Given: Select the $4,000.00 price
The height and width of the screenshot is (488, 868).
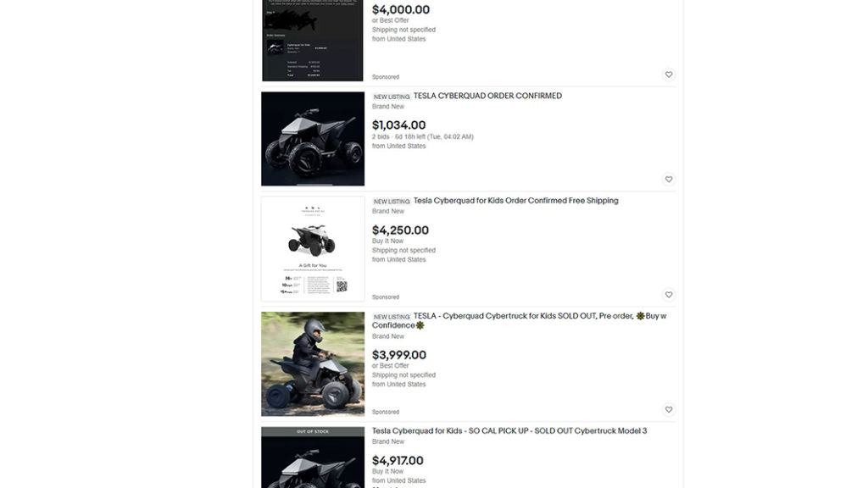Looking at the screenshot, I should coord(401,10).
